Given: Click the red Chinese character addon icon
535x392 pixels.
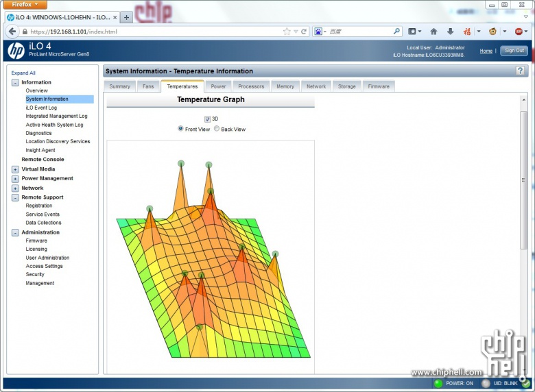Looking at the screenshot, I should point(467,32).
